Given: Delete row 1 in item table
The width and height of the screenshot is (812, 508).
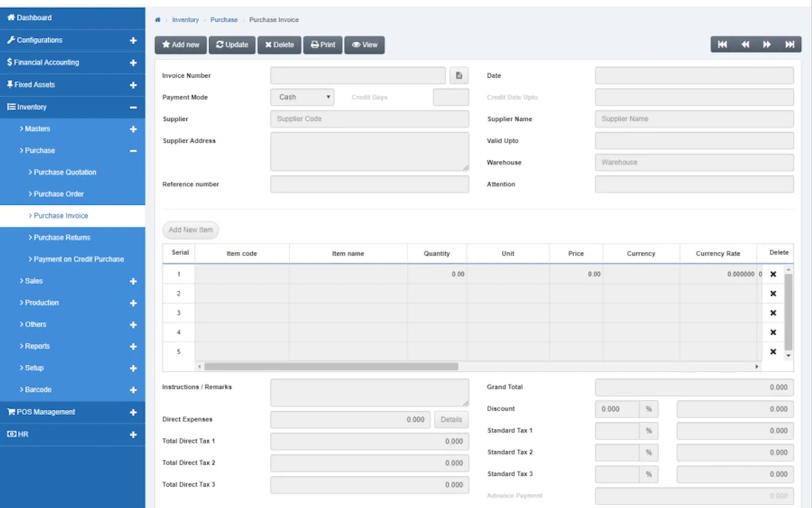Looking at the screenshot, I should coord(773,274).
